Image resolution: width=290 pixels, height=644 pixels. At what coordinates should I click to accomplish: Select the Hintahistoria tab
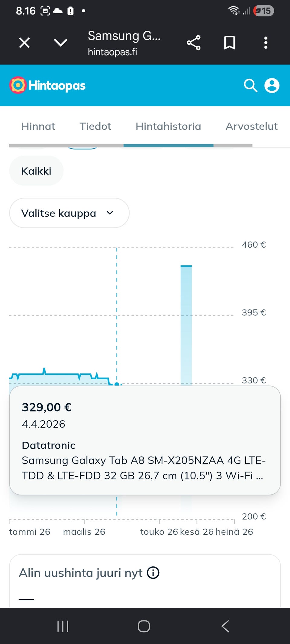coord(168,126)
